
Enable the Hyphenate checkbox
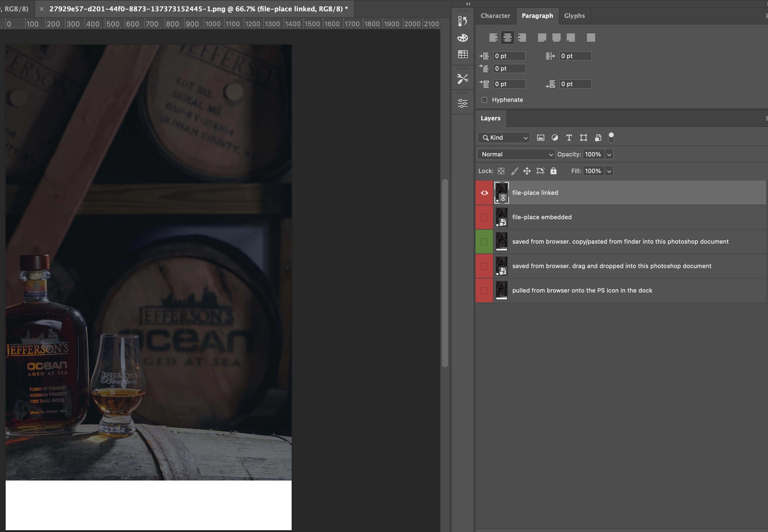(484, 100)
